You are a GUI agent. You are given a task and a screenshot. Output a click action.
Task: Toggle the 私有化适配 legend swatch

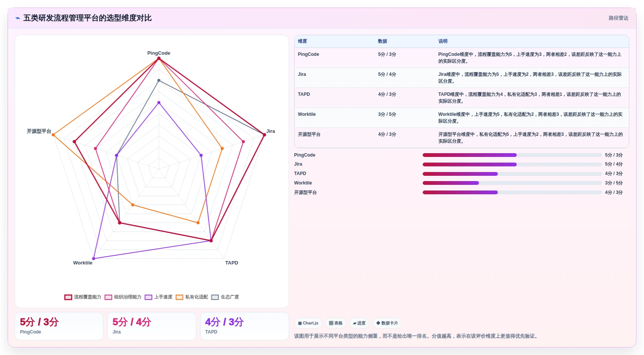pyautogui.click(x=179, y=297)
